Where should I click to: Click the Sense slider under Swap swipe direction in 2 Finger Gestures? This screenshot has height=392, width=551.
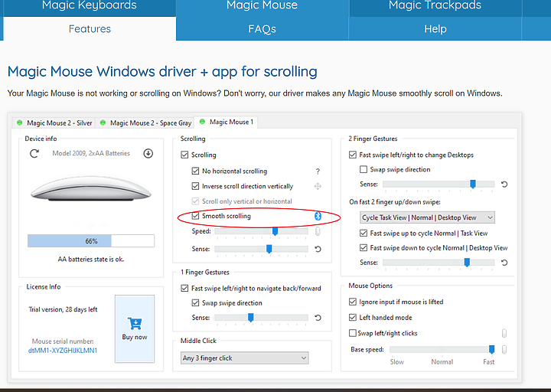pos(439,185)
